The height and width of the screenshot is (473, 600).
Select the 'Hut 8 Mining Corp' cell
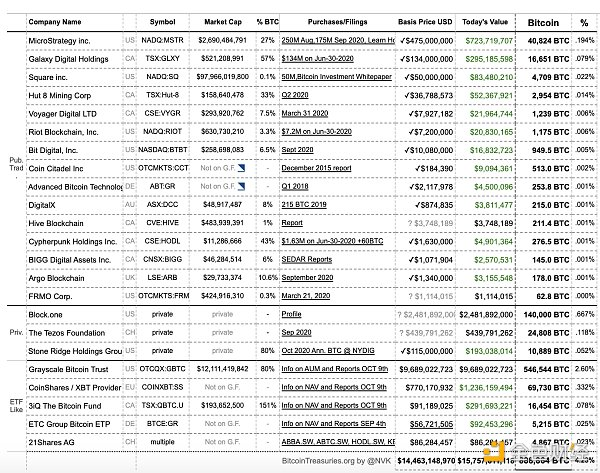pyautogui.click(x=60, y=96)
